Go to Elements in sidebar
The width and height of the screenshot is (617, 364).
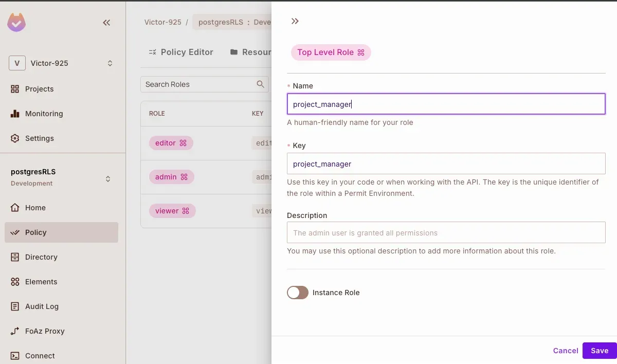(41, 282)
